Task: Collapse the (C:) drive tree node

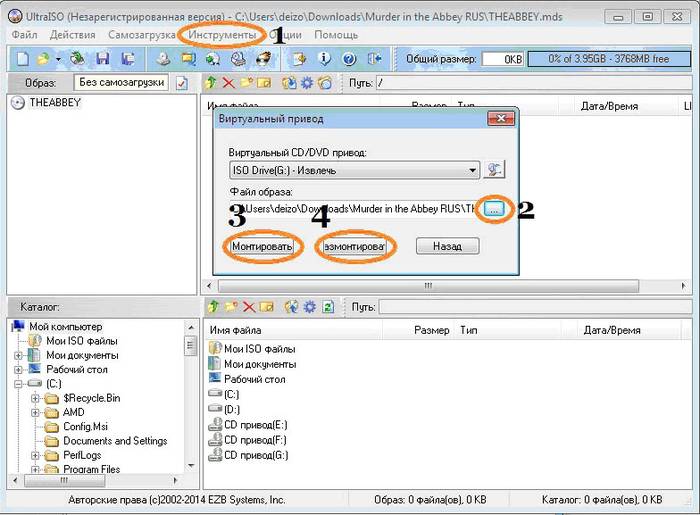Action: (x=19, y=384)
